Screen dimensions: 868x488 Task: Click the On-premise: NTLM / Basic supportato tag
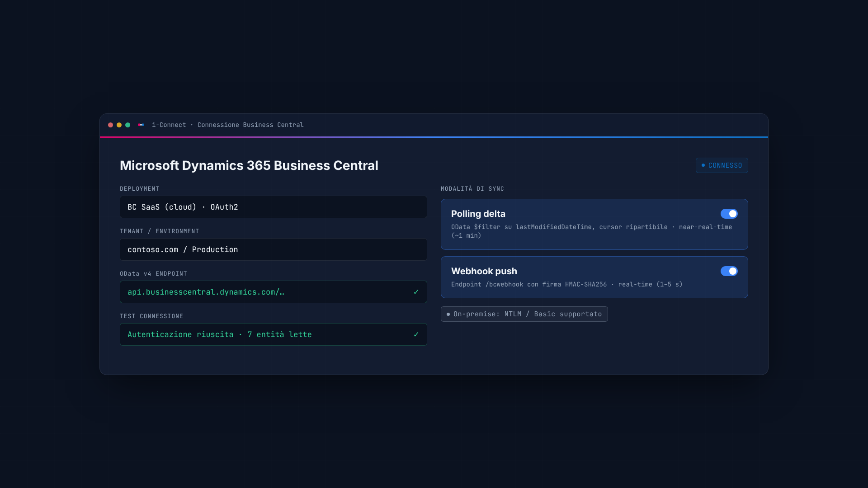tap(524, 314)
